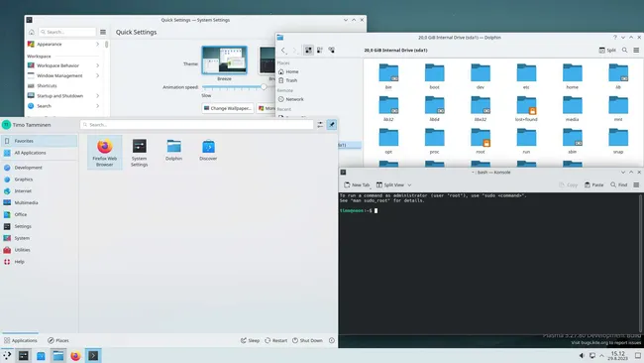Image resolution: width=644 pixels, height=363 pixels.
Task: Click user avatar Timo Tamminen
Action: click(6, 125)
